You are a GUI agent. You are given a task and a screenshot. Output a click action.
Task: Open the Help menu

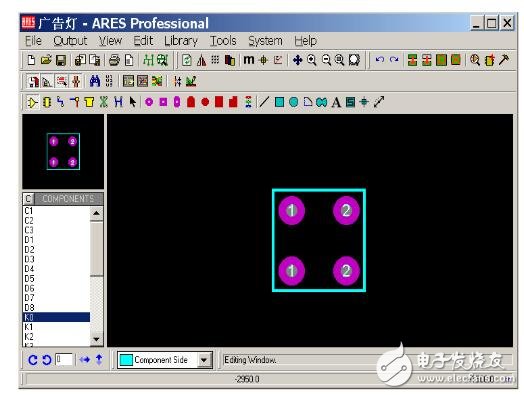[305, 41]
